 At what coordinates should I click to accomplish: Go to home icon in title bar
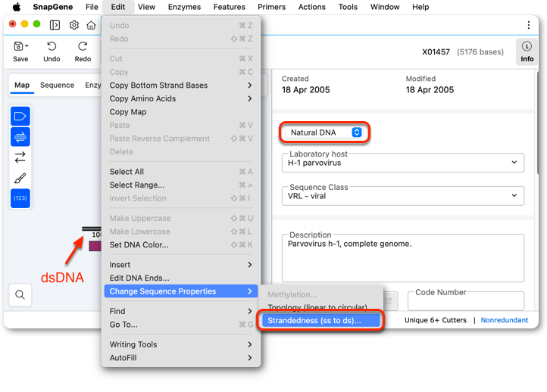tap(91, 25)
